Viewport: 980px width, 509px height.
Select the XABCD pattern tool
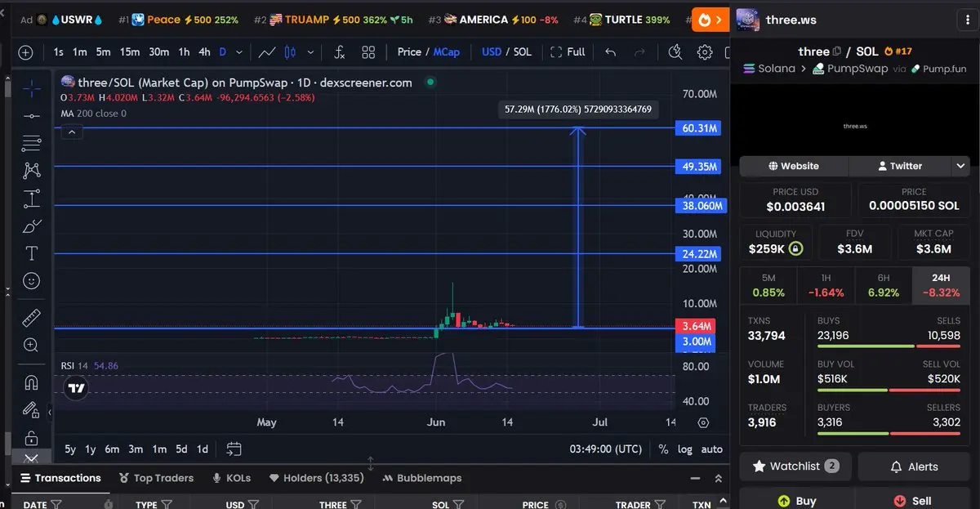pyautogui.click(x=32, y=170)
